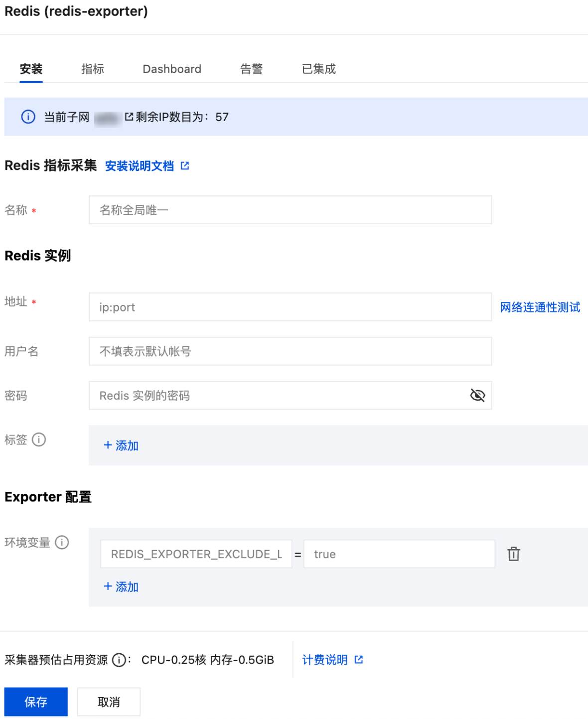This screenshot has width=588, height=719.
Task: Click info icon beside 采集器预估占用资源
Action: 119,660
